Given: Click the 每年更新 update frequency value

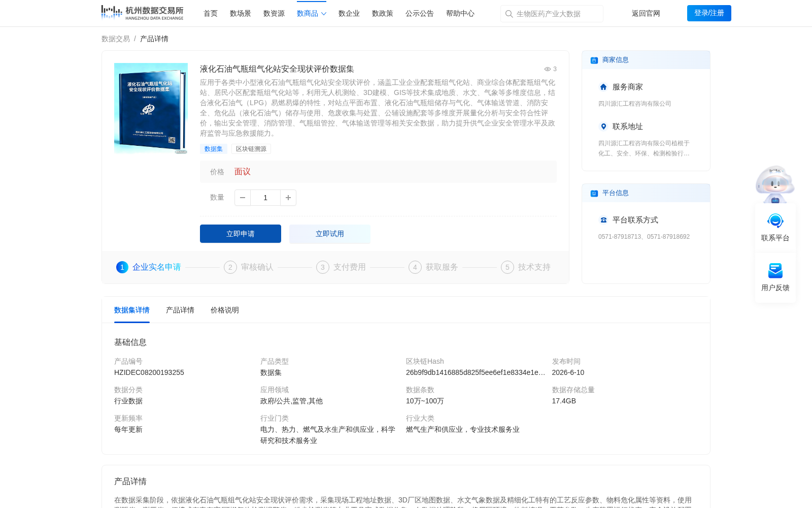Looking at the screenshot, I should click(128, 429).
